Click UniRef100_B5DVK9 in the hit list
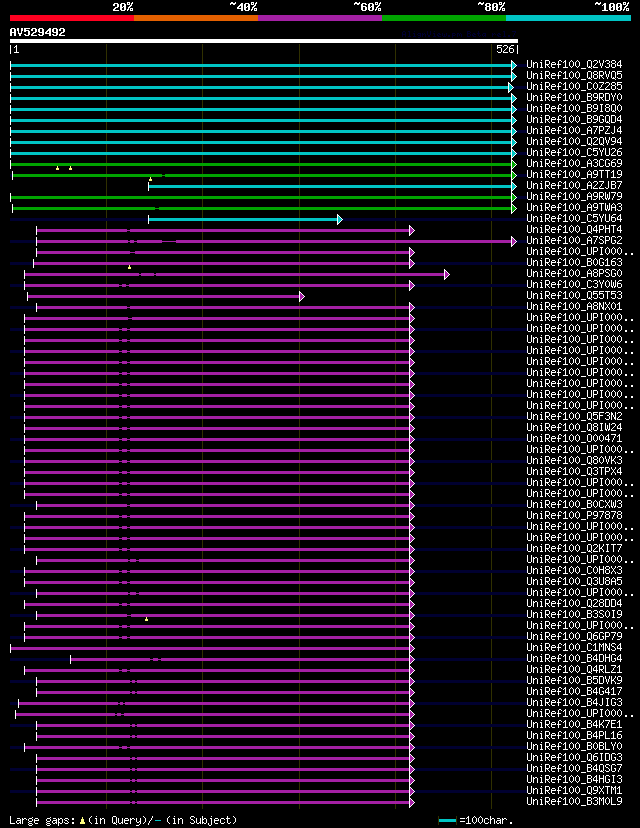The height and width of the screenshot is (828, 640). click(x=574, y=680)
